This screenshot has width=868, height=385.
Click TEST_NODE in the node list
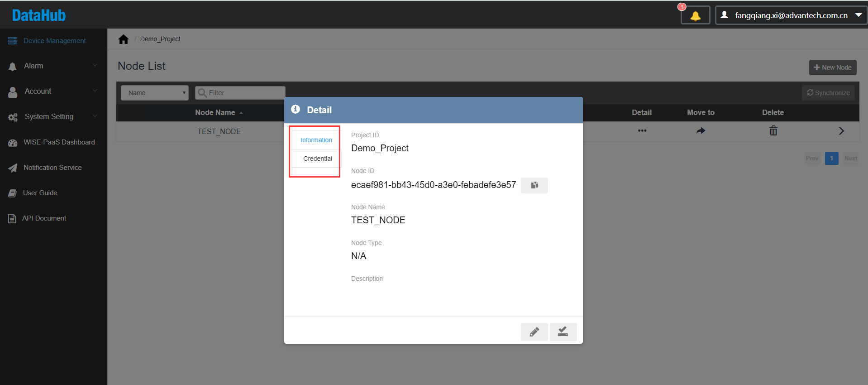[x=219, y=131]
